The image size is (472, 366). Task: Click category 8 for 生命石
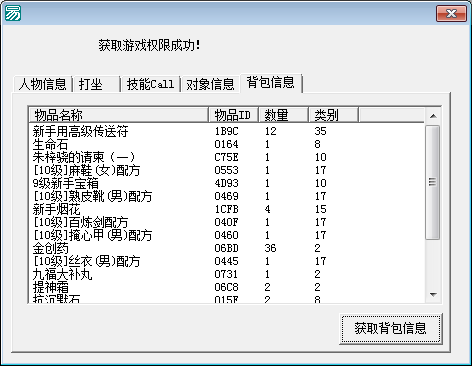317,144
